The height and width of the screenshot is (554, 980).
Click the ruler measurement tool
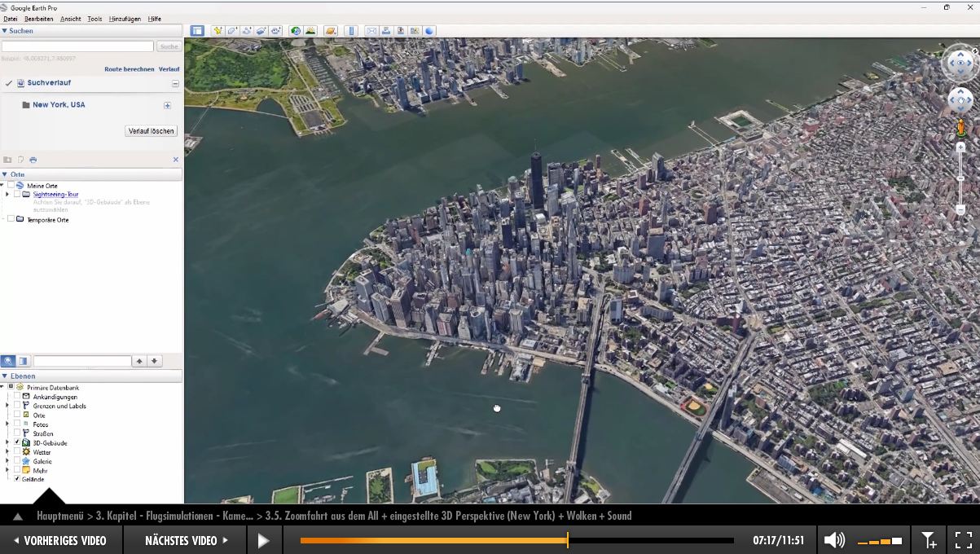352,31
